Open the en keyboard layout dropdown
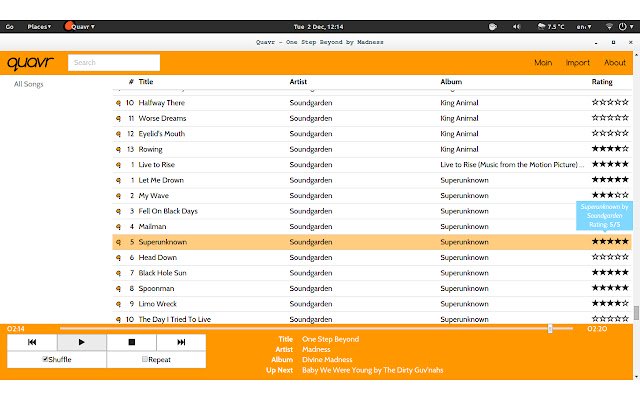This screenshot has height=400, width=640. click(x=584, y=27)
